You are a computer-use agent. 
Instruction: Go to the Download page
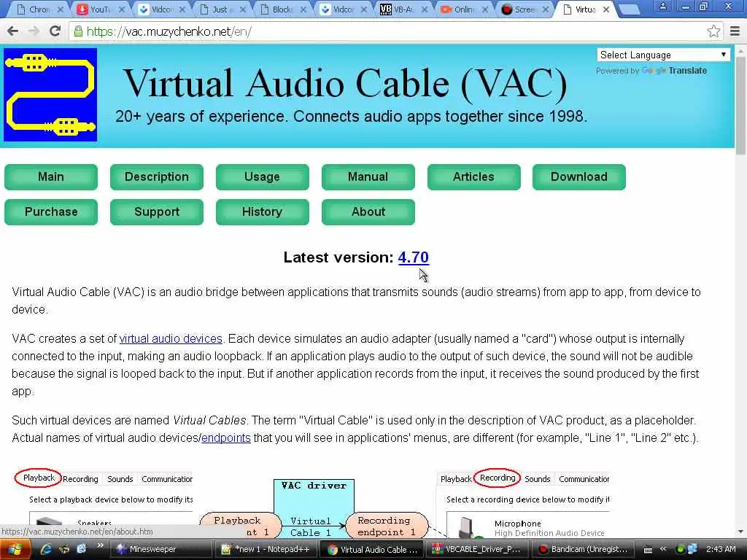pyautogui.click(x=578, y=176)
